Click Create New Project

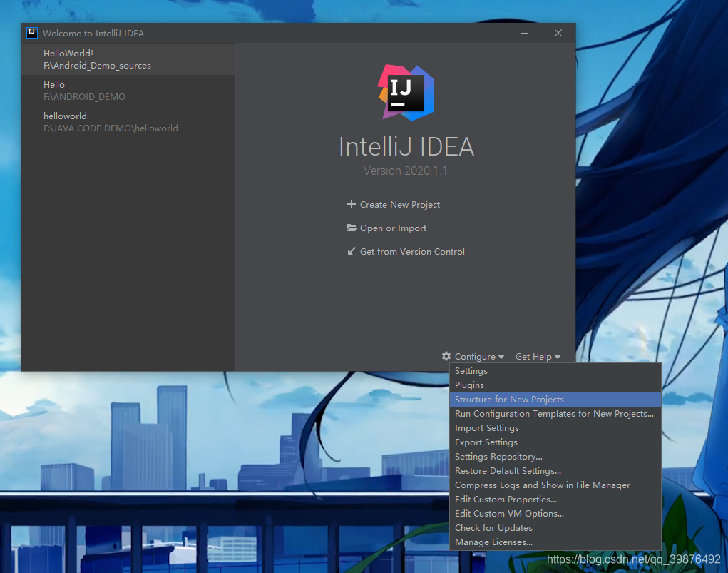(x=399, y=204)
